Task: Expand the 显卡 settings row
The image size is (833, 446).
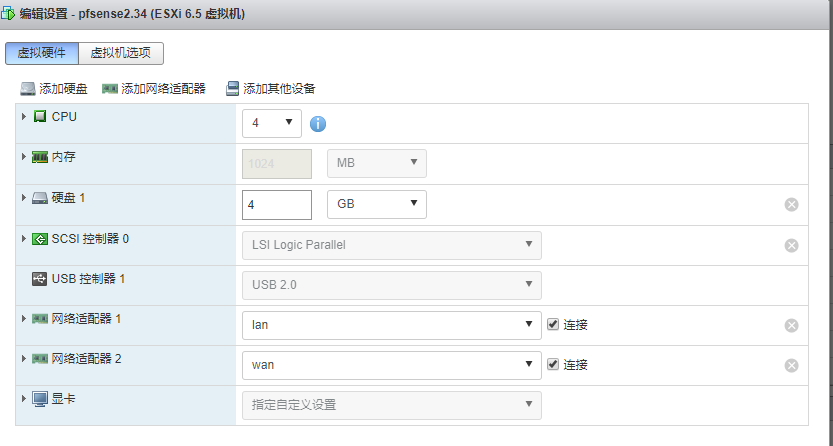Action: 24,398
